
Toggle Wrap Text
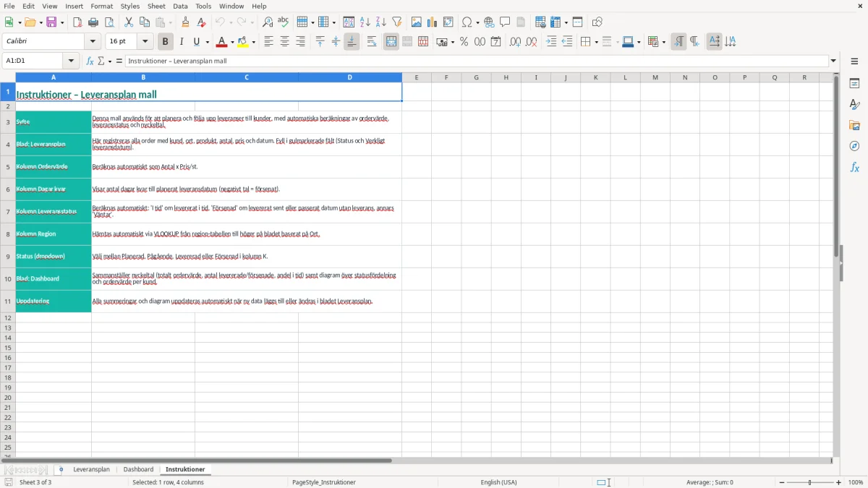tap(372, 42)
